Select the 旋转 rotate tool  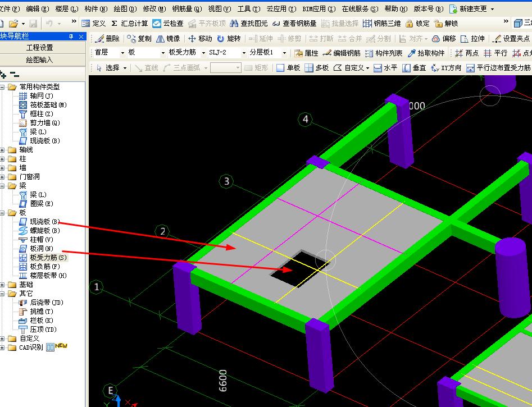click(229, 39)
